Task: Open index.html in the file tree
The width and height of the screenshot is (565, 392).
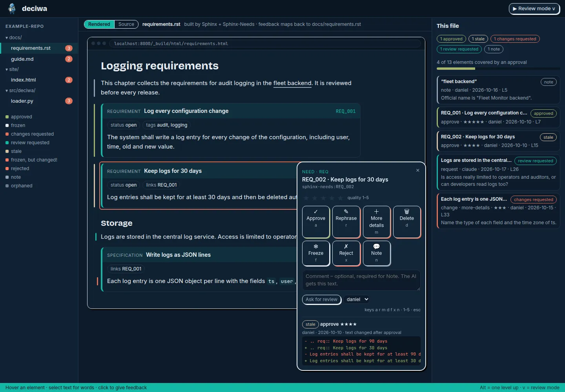Action: coord(39,80)
